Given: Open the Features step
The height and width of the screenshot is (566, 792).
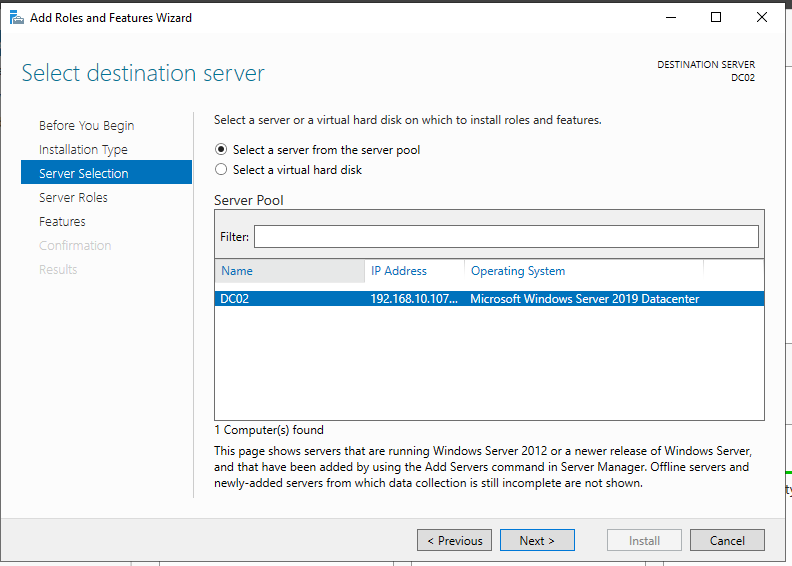Looking at the screenshot, I should coord(62,222).
